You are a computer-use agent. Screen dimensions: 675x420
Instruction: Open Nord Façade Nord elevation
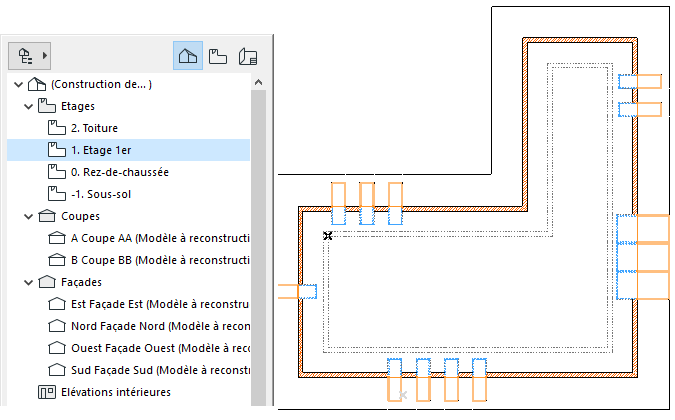pyautogui.click(x=160, y=326)
